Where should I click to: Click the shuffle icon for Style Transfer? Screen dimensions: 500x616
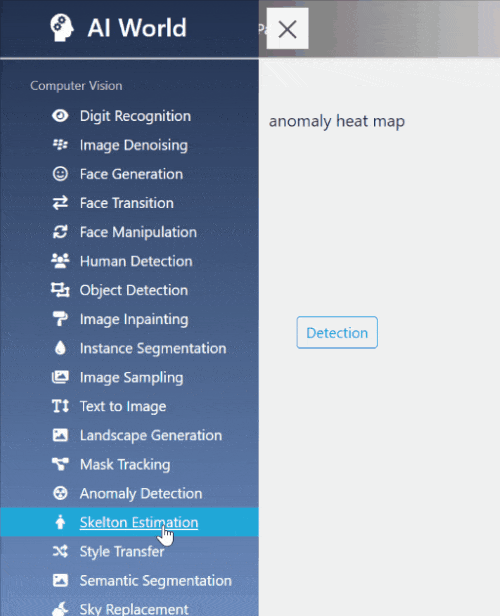point(60,551)
